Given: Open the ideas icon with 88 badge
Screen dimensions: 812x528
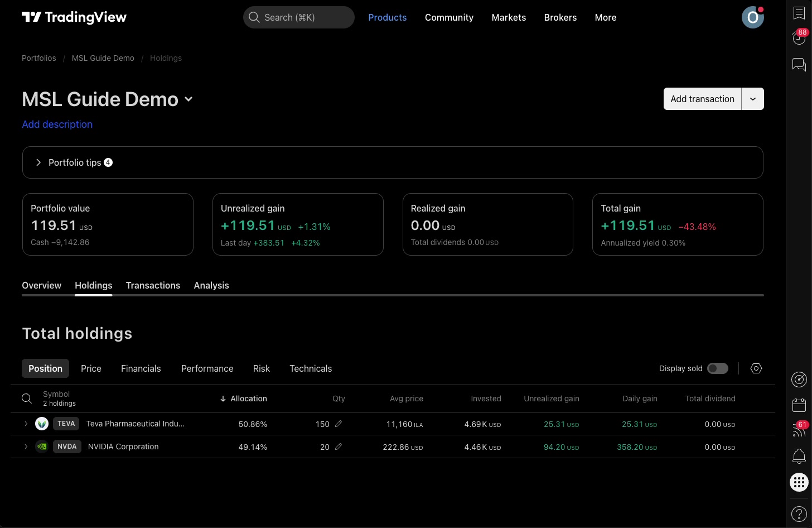Looking at the screenshot, I should (799, 37).
